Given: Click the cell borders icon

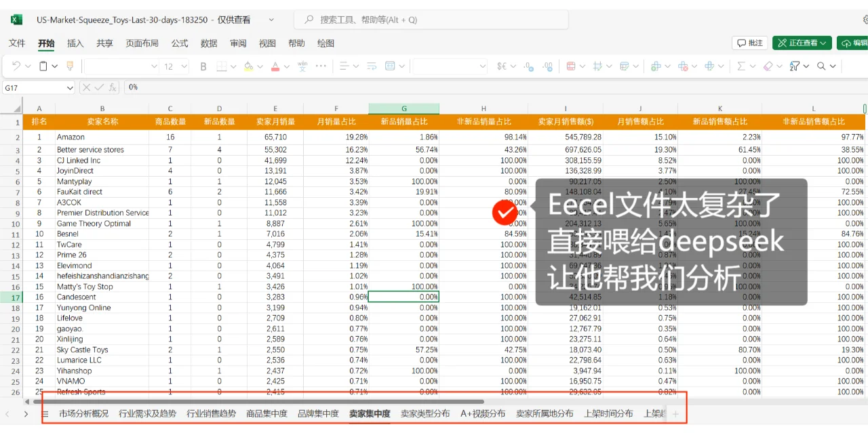Looking at the screenshot, I should tap(221, 66).
